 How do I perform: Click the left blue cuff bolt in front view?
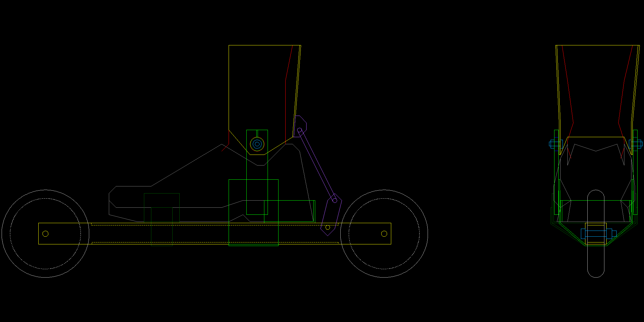point(555,144)
